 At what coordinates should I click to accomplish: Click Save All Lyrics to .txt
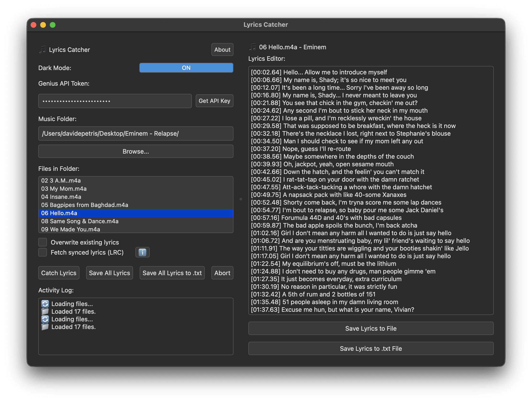coord(172,273)
